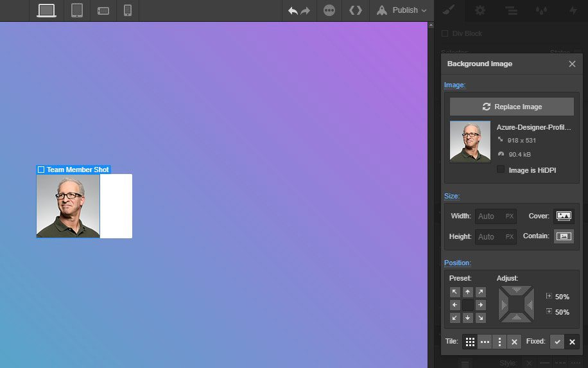Disable Fixed background with X

point(572,342)
